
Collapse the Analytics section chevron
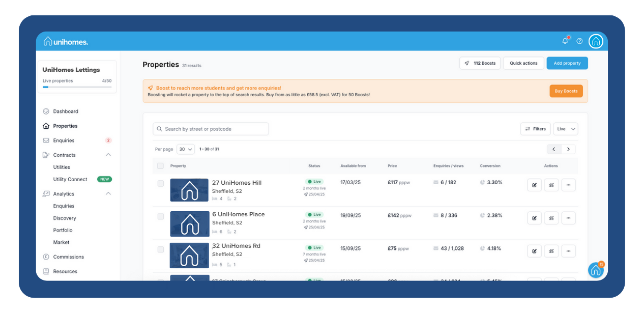point(108,194)
